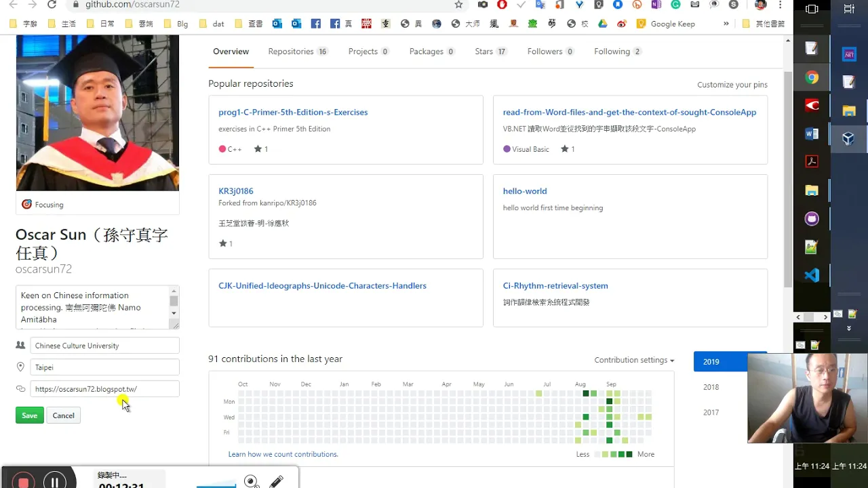Expand the second taskbar overflow chevron

click(x=848, y=328)
